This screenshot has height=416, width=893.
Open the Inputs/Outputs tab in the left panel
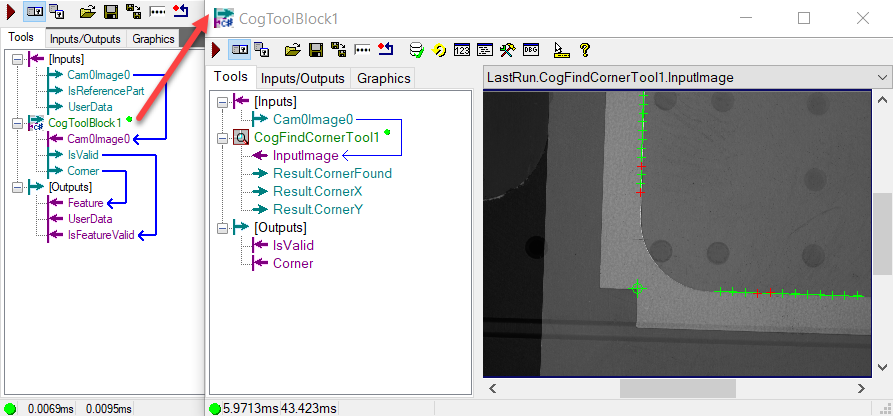click(x=85, y=39)
